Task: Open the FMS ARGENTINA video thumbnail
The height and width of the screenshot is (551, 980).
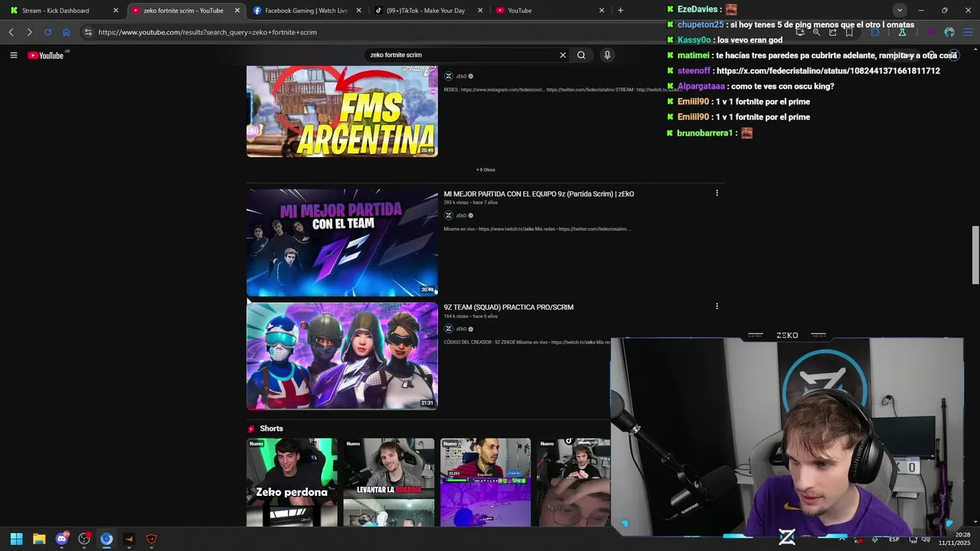Action: pyautogui.click(x=342, y=111)
